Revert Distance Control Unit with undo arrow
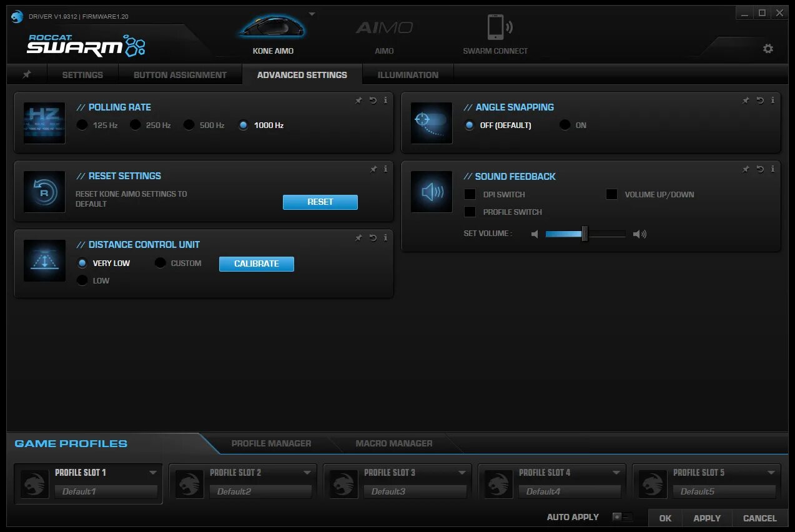795x532 pixels. (373, 237)
